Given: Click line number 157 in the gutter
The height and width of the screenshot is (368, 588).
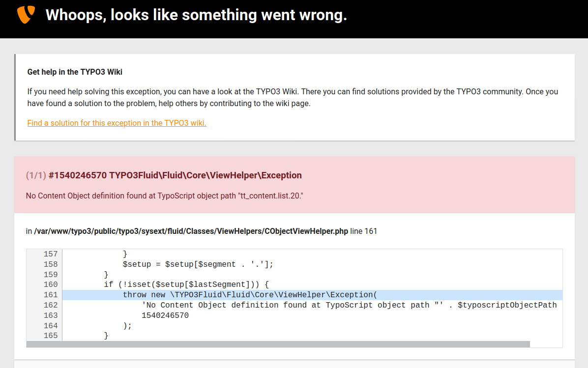Looking at the screenshot, I should [x=50, y=254].
